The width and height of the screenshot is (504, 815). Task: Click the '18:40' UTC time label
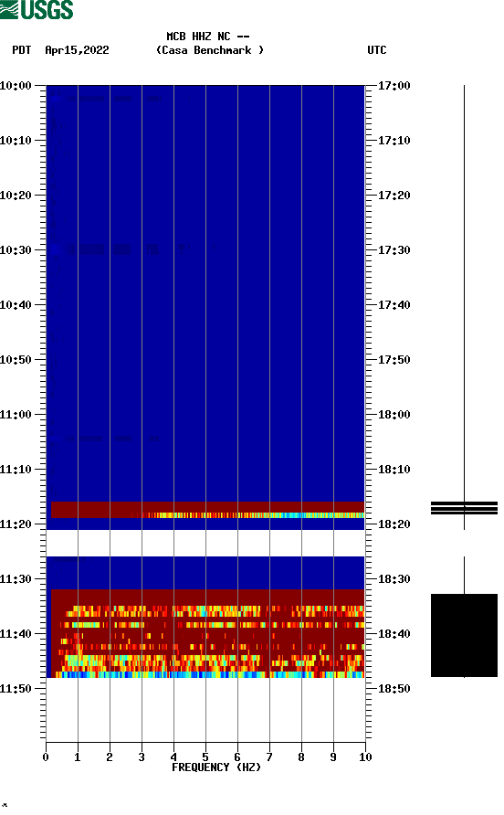click(x=394, y=633)
